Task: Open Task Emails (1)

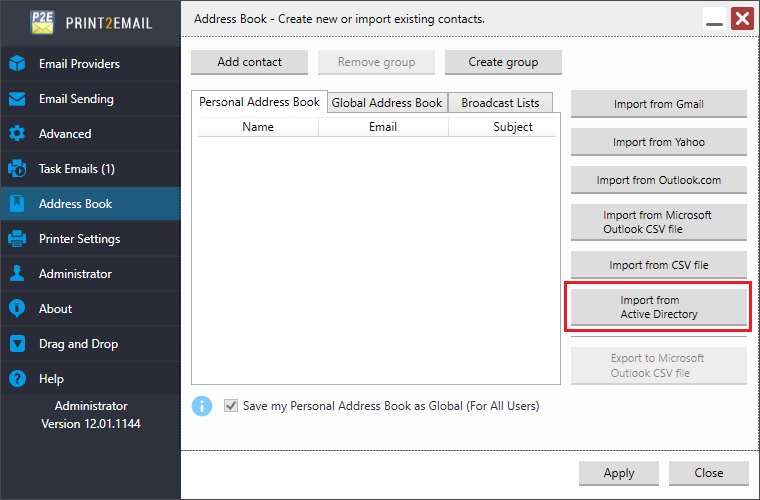Action: click(91, 169)
